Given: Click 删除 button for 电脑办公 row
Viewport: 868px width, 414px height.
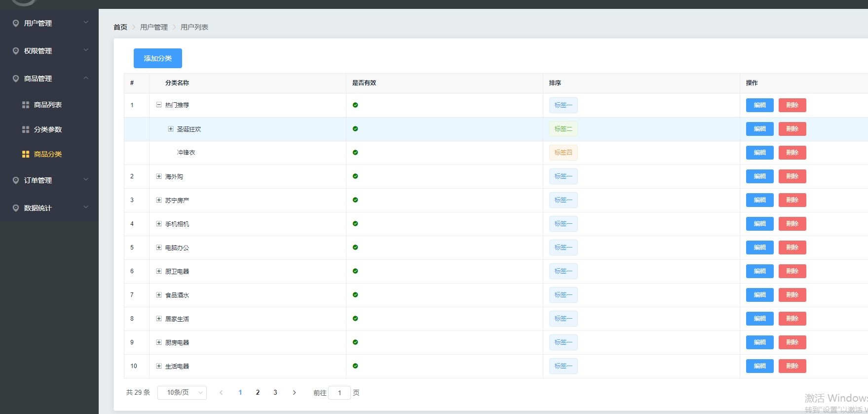Looking at the screenshot, I should 792,248.
